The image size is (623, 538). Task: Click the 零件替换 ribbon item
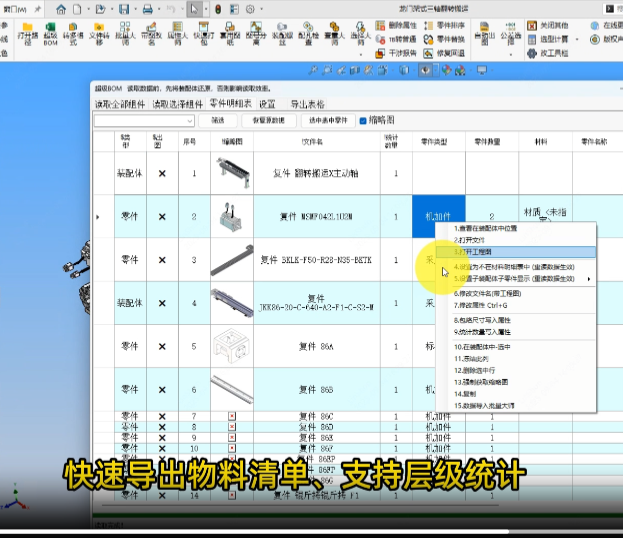pos(444,39)
